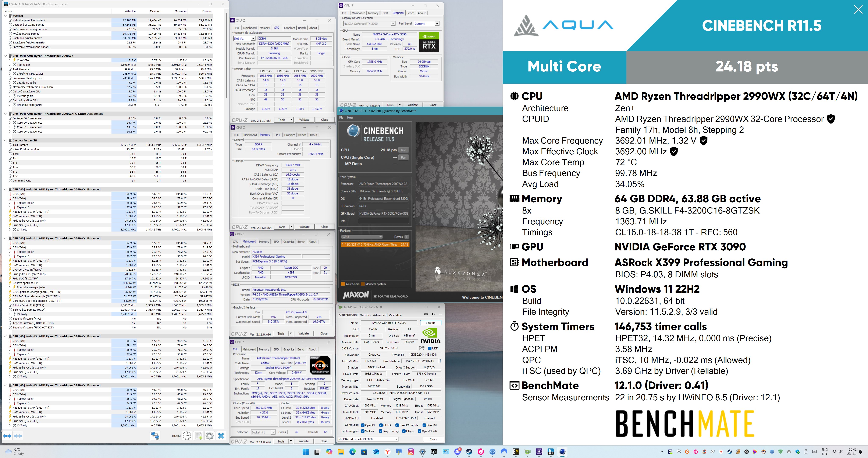Image resolution: width=868 pixels, height=458 pixels.
Task: Click the GPU-Z Bus Interface question mark
Action: point(440,361)
